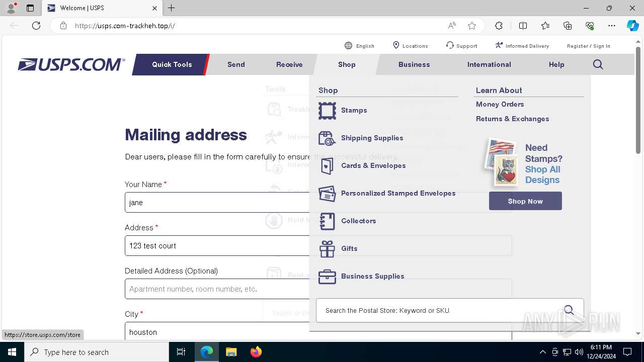Click the Shop heading in dropdown
This screenshot has width=644, height=362.
click(328, 90)
